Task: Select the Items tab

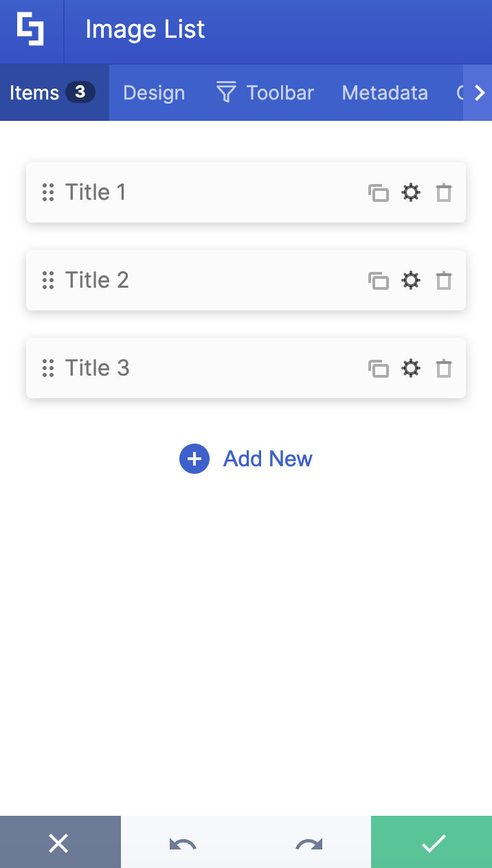Action: [33, 92]
